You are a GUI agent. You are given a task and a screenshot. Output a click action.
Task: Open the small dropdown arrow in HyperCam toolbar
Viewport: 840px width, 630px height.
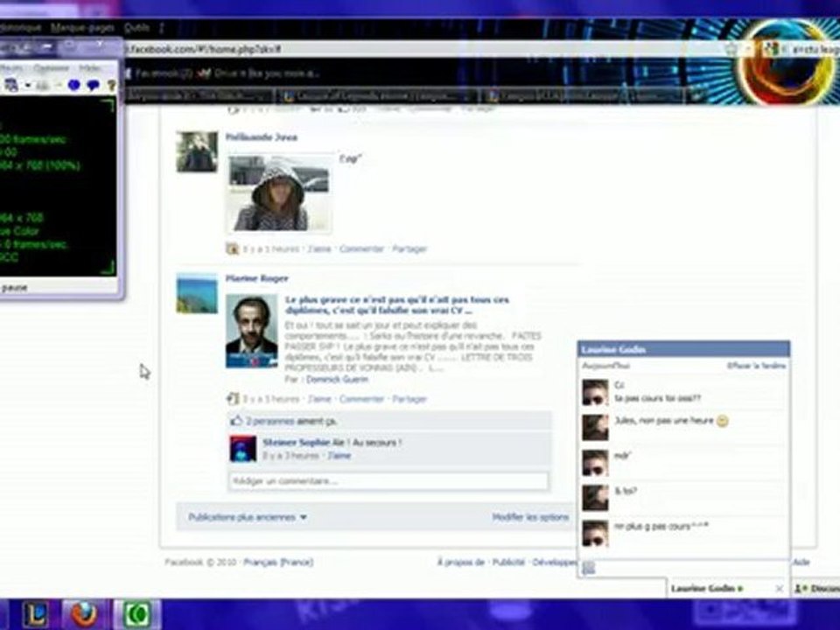[28, 85]
